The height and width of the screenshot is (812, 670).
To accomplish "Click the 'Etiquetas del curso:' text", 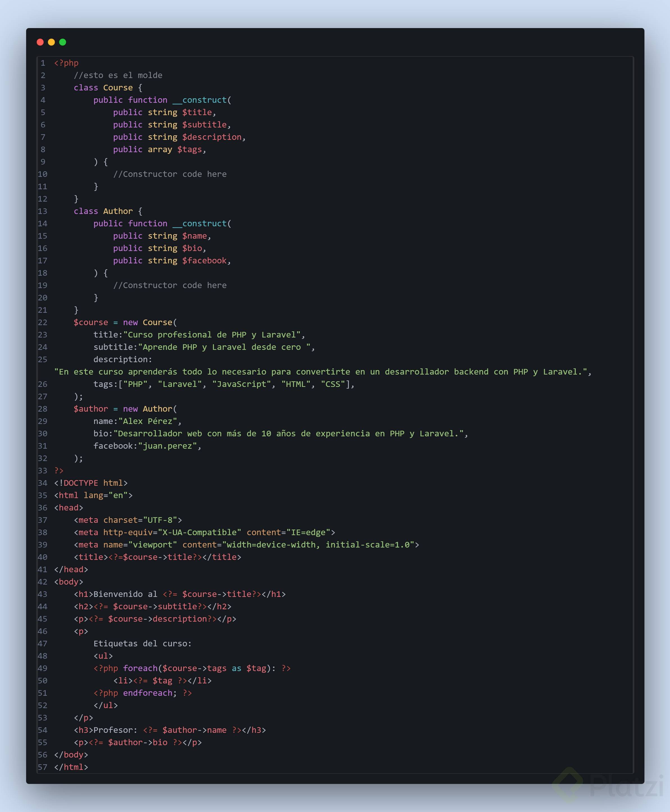I will coord(142,643).
